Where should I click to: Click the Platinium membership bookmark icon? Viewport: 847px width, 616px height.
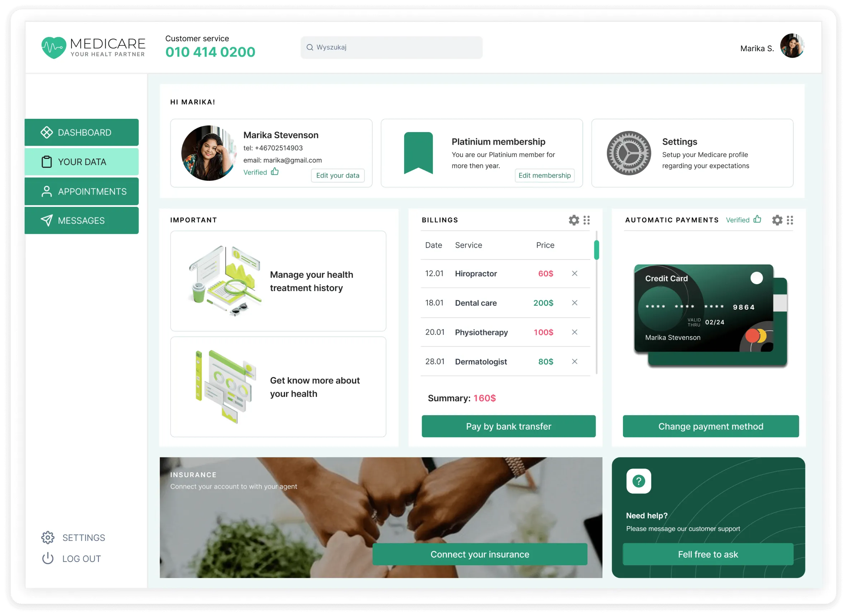[x=419, y=153]
